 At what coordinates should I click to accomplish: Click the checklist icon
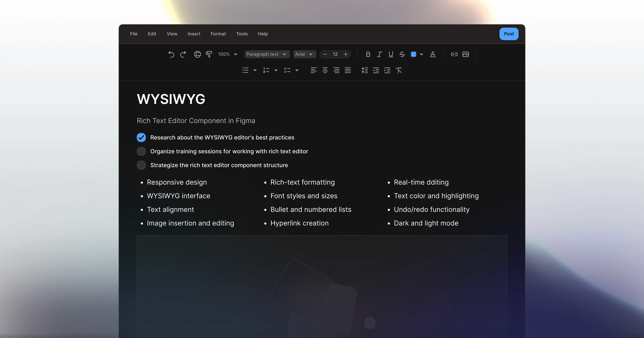[x=287, y=70]
